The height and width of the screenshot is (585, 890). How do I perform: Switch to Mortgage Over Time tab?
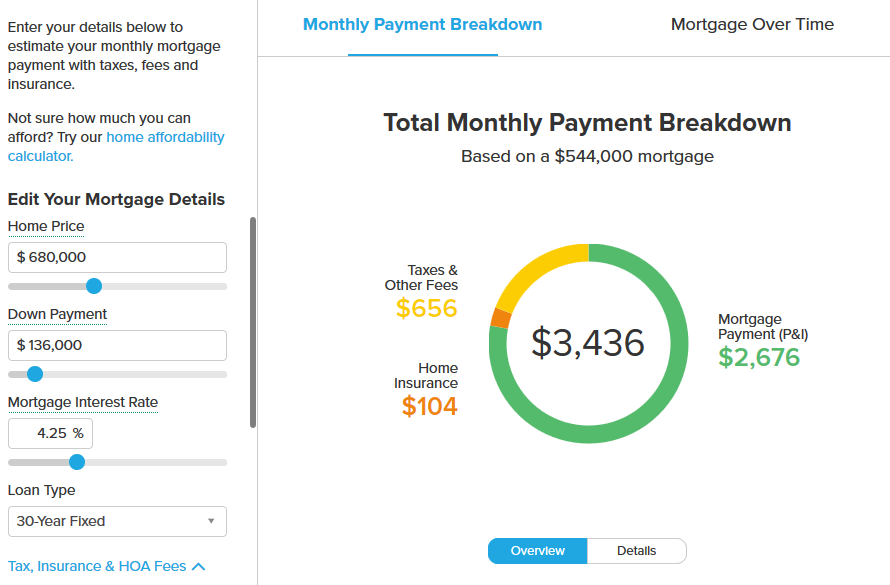pos(752,24)
